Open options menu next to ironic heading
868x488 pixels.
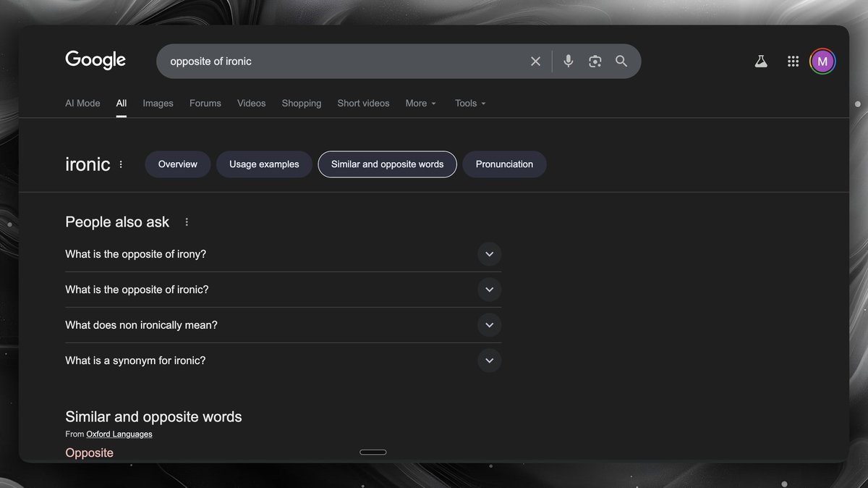pos(121,164)
